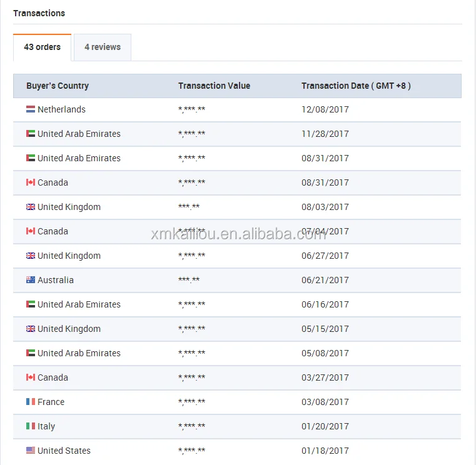
Task: Switch to the 43 orders tab
Action: point(43,47)
